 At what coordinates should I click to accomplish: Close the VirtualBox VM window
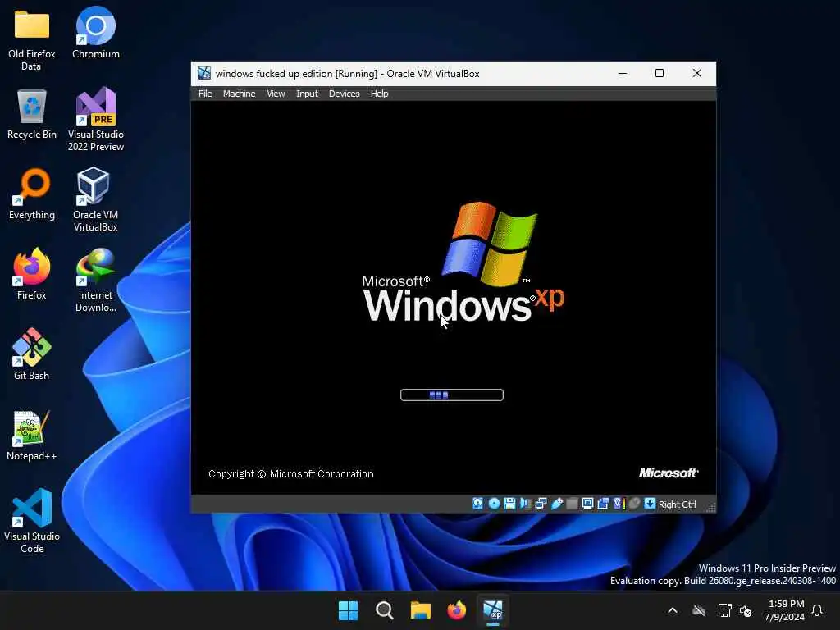697,73
